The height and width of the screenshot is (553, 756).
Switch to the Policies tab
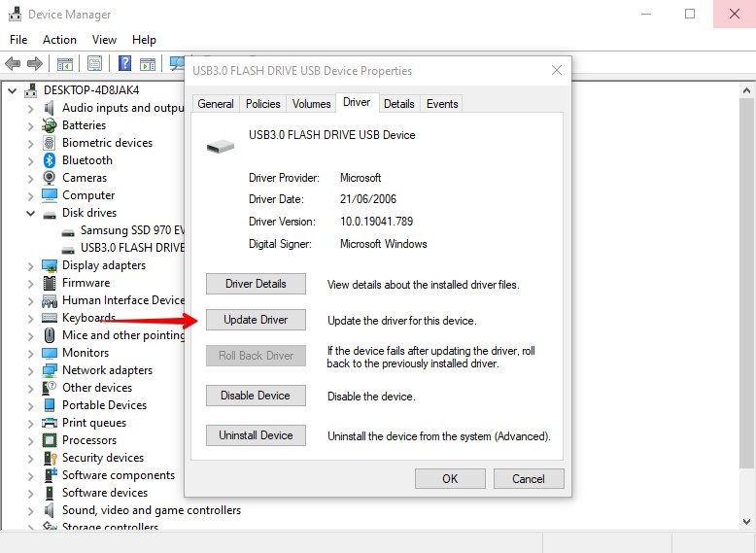[262, 104]
